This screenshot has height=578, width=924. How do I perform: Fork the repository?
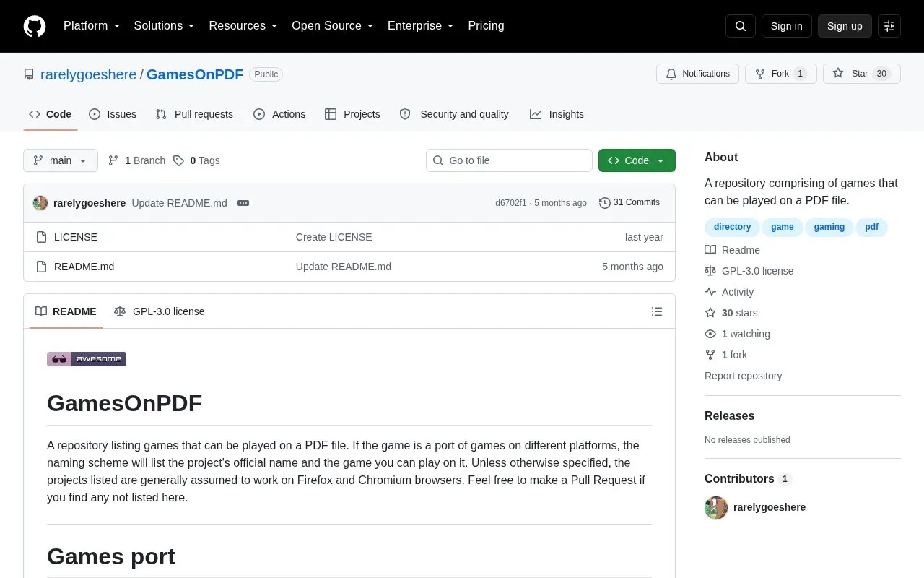coord(781,74)
